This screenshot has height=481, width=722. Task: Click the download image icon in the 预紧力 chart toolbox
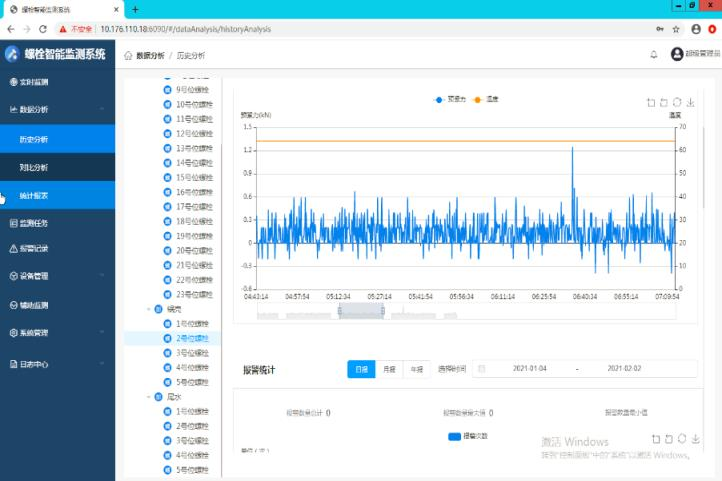click(x=690, y=103)
